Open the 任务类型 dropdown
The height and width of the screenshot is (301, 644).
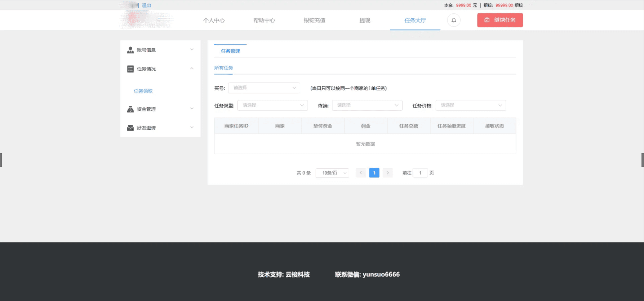point(272,105)
